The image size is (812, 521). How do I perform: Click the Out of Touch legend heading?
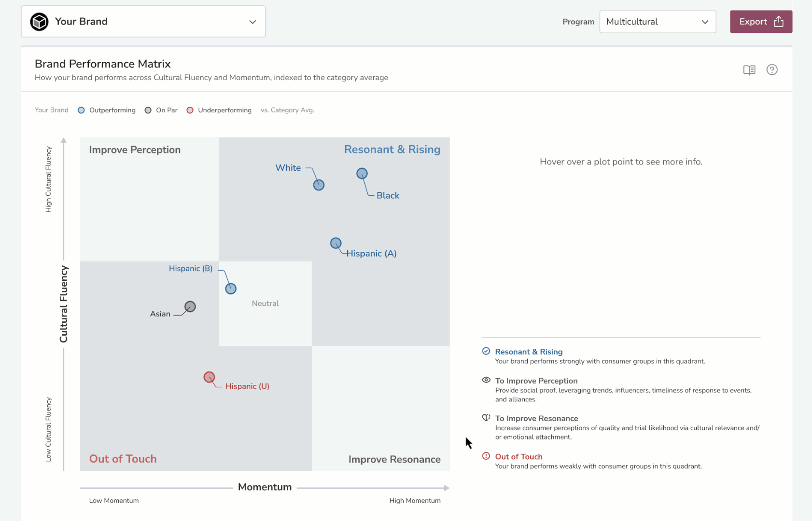click(x=518, y=456)
